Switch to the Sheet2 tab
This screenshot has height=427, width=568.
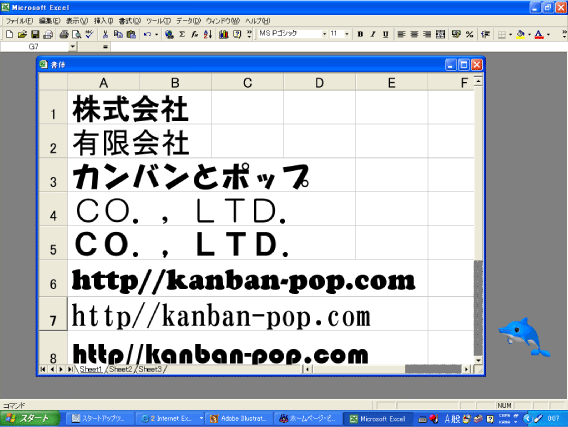click(x=120, y=369)
